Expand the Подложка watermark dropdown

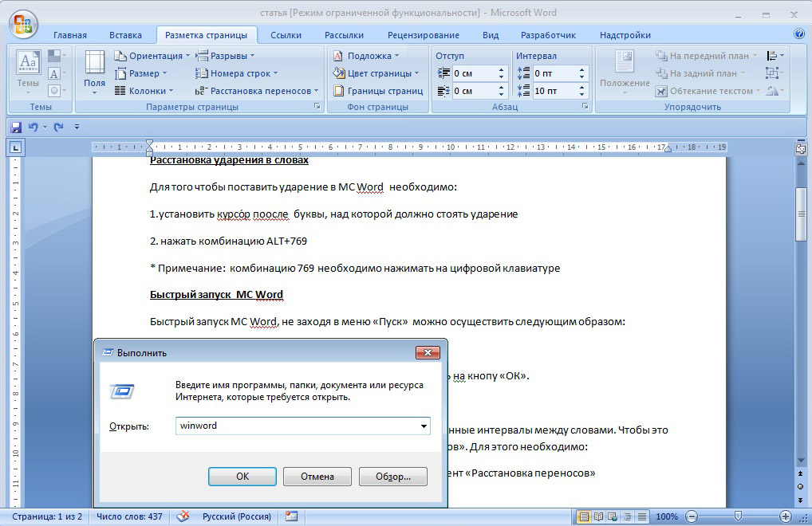tap(365, 55)
